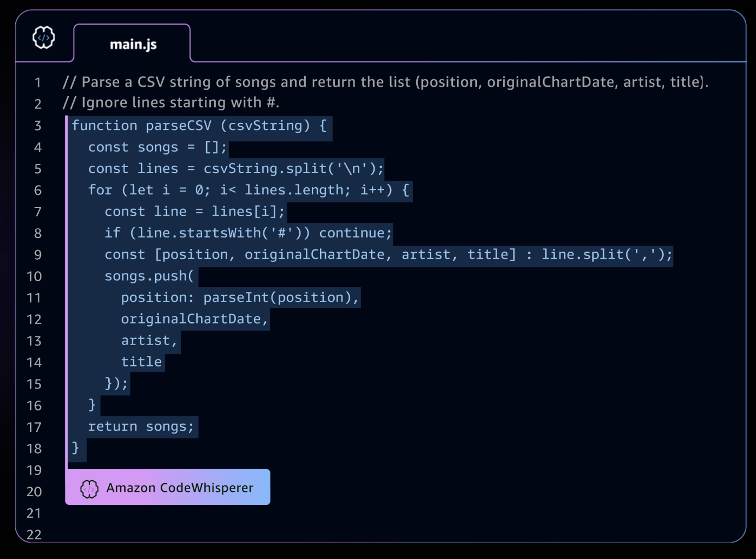
Task: Click the line "const songs = [];"
Action: (157, 147)
